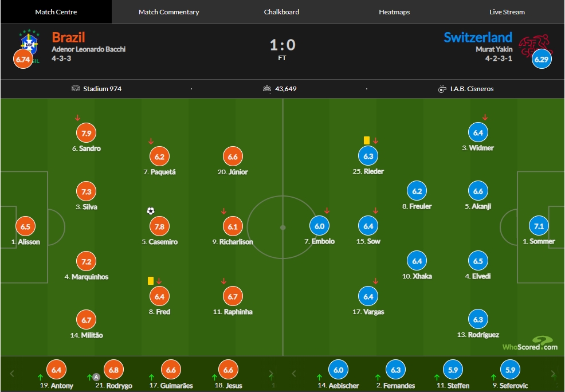Select Sommer's 7.1 goalkeeper rating badge
This screenshot has height=392, width=565.
[x=539, y=226]
